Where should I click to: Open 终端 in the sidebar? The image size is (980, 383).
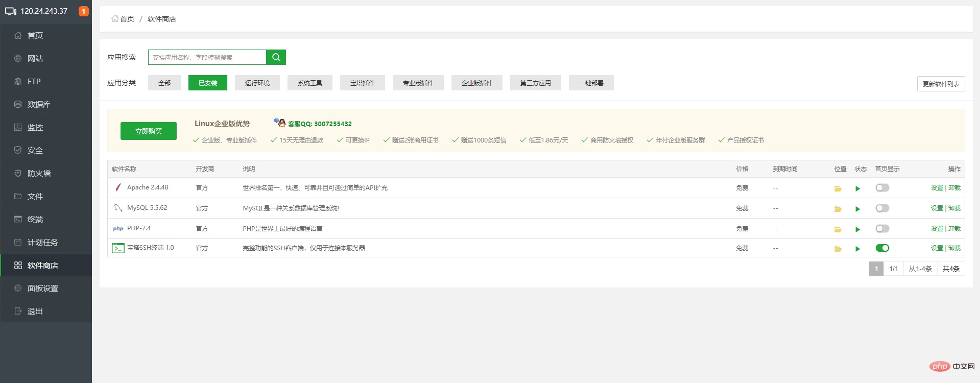coord(46,219)
